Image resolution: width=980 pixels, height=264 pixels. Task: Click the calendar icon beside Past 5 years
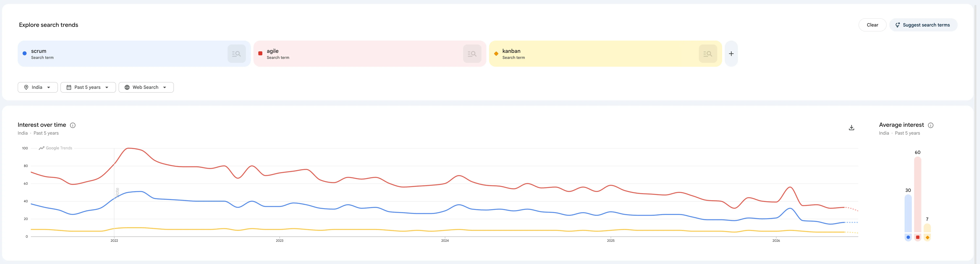click(x=69, y=87)
